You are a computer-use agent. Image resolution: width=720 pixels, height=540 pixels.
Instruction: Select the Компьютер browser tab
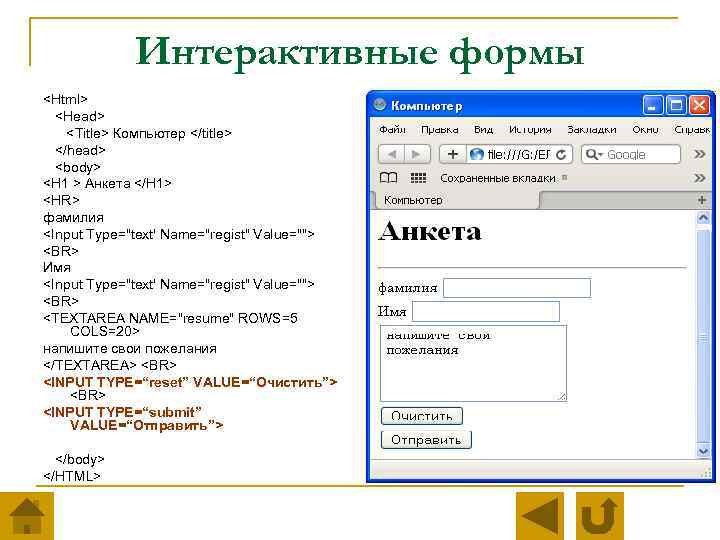tap(457, 200)
